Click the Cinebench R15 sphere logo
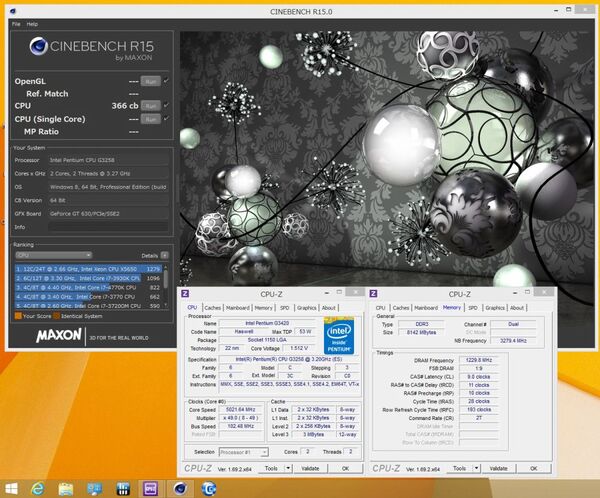This screenshot has height=498, width=600. point(38,46)
